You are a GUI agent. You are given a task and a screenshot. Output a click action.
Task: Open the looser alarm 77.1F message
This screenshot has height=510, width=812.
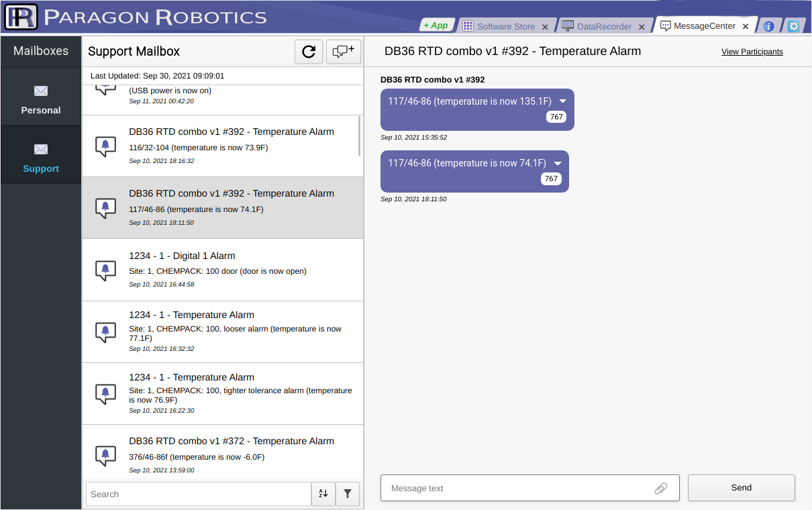pos(223,331)
